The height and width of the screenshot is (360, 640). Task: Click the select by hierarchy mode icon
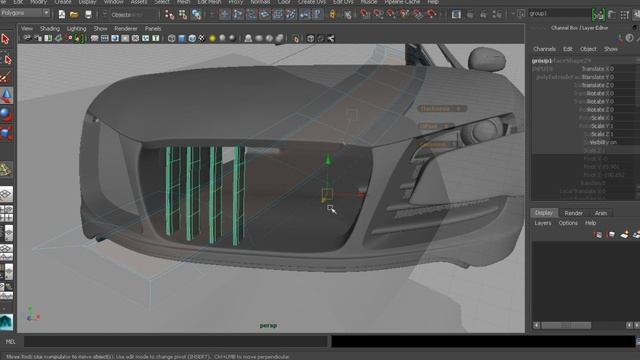pyautogui.click(x=169, y=15)
